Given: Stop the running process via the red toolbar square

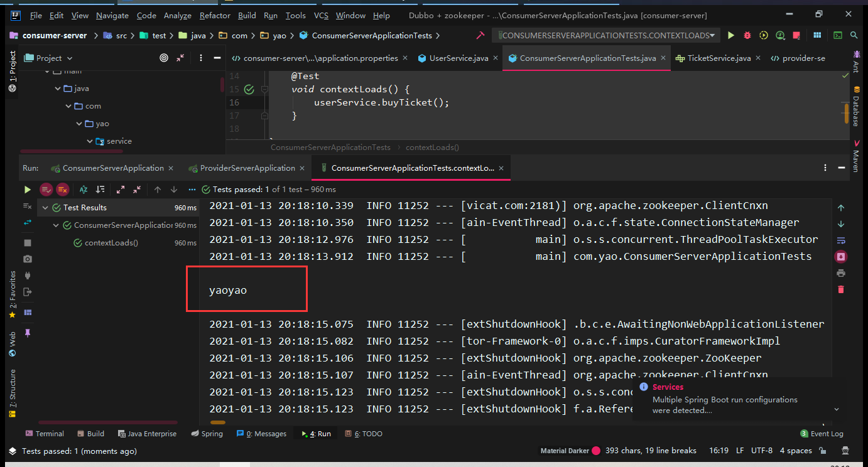Looking at the screenshot, I should pos(796,36).
